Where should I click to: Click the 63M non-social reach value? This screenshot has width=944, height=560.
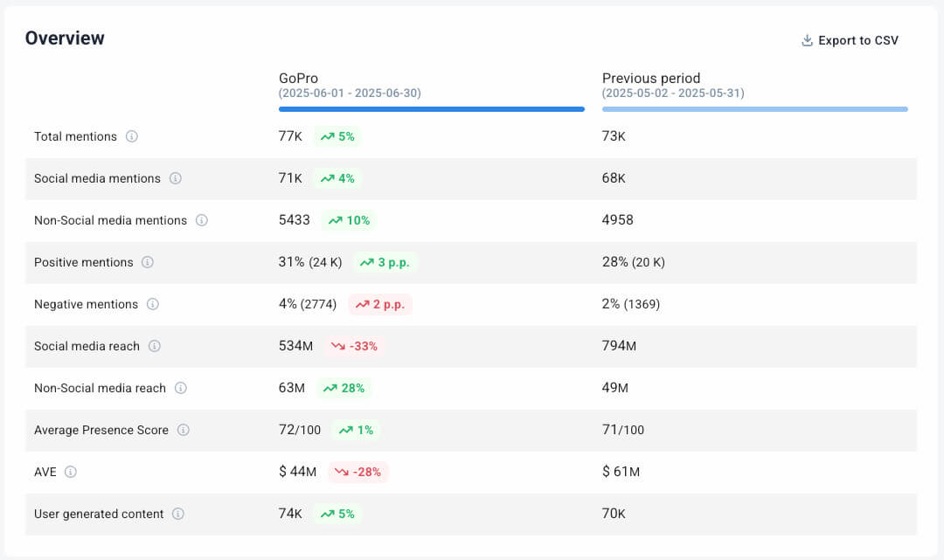point(291,388)
